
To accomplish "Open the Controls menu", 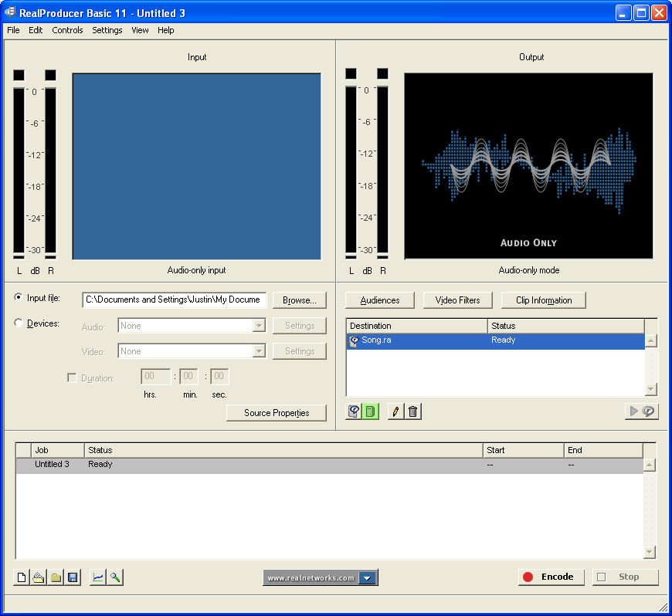I will point(67,30).
